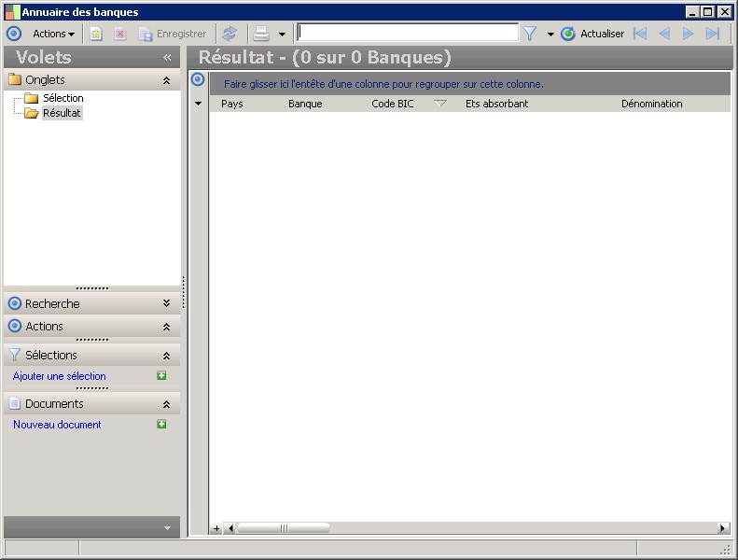Screen dimensions: 738x560
Task: Open the grid row selector dropdown arrow
Action: (x=198, y=104)
